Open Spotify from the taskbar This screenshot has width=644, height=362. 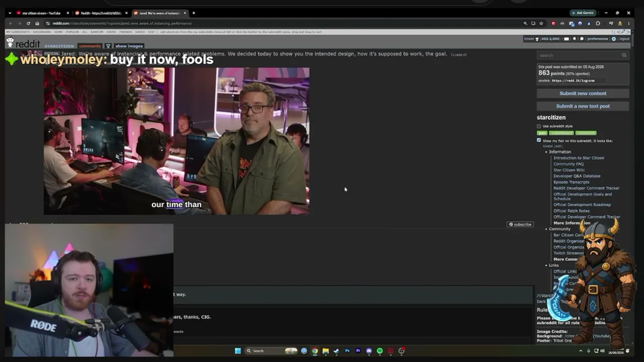tap(380, 351)
